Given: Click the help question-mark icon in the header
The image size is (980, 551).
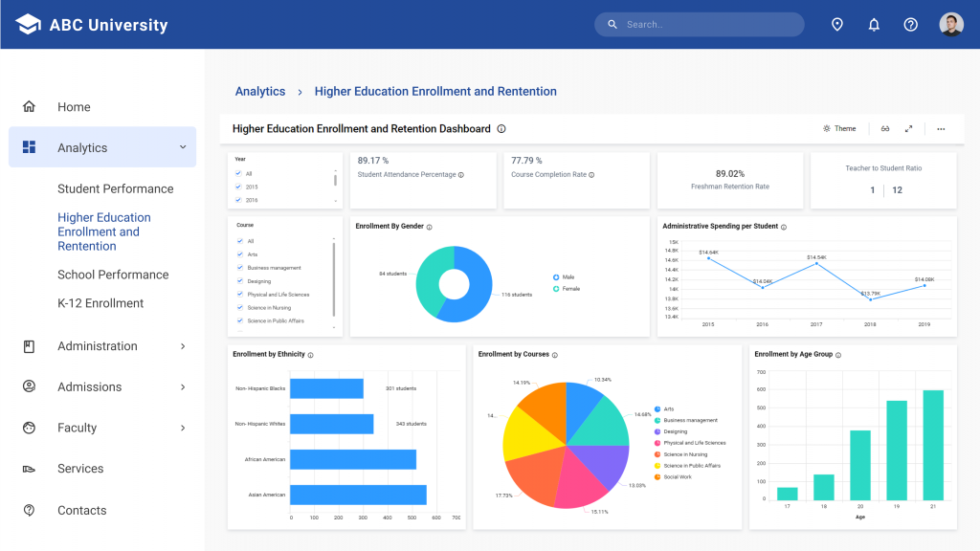Looking at the screenshot, I should coord(910,24).
